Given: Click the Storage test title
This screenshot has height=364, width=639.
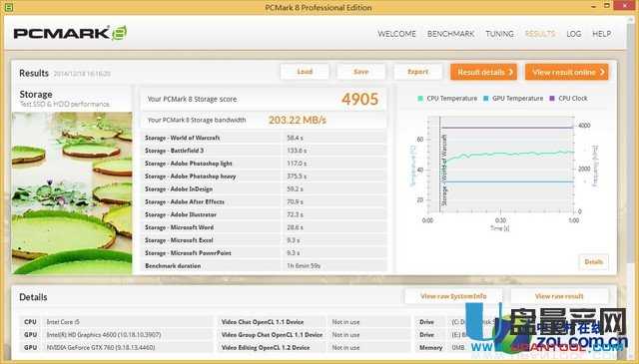Looking at the screenshot, I should (36, 95).
